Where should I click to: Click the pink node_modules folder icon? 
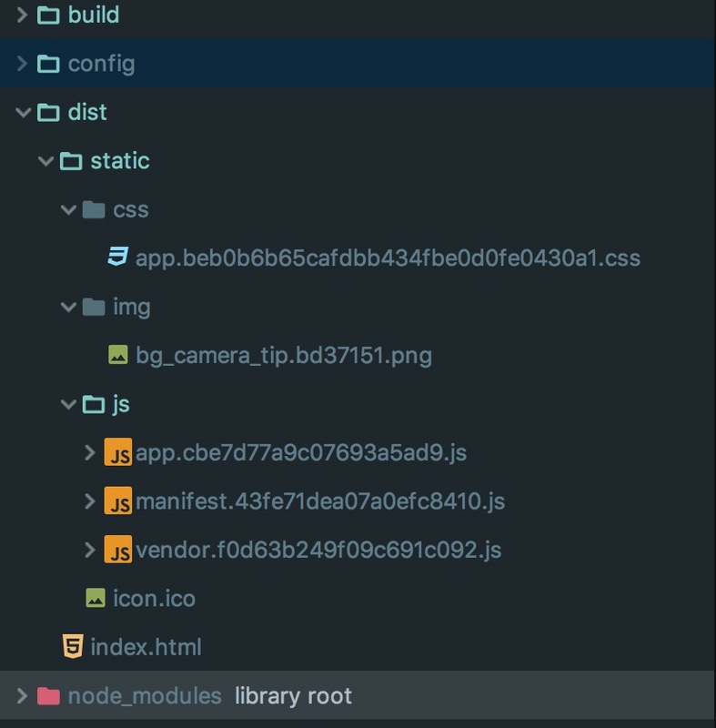coord(48,696)
